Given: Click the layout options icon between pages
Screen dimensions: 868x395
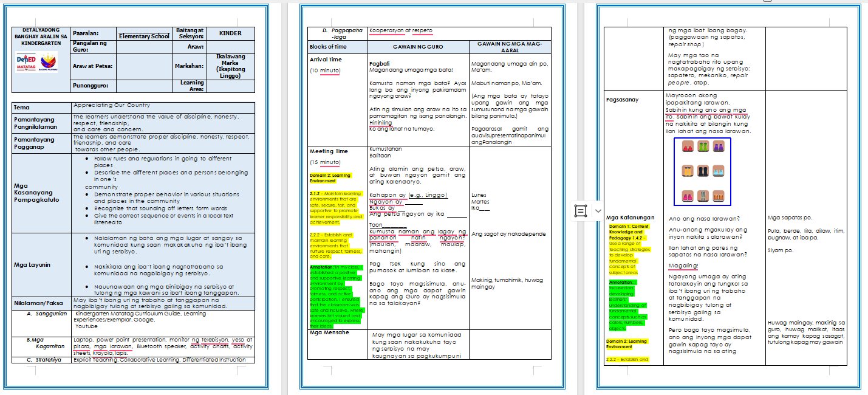Looking at the screenshot, I should [580, 211].
